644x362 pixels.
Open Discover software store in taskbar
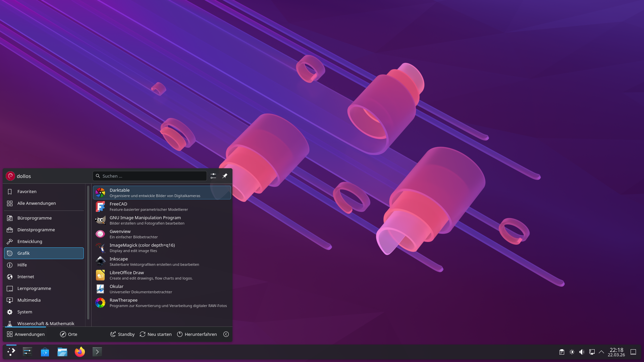pos(45,352)
